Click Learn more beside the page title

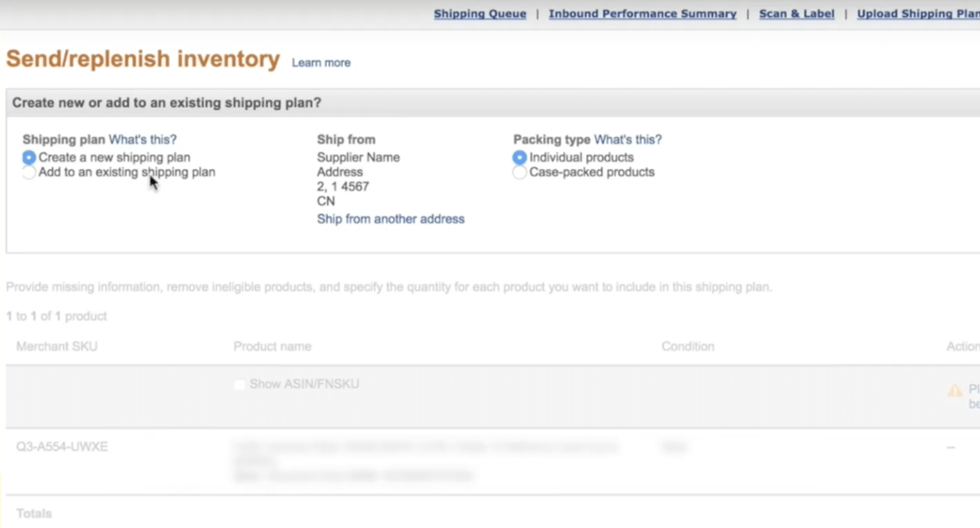tap(321, 63)
